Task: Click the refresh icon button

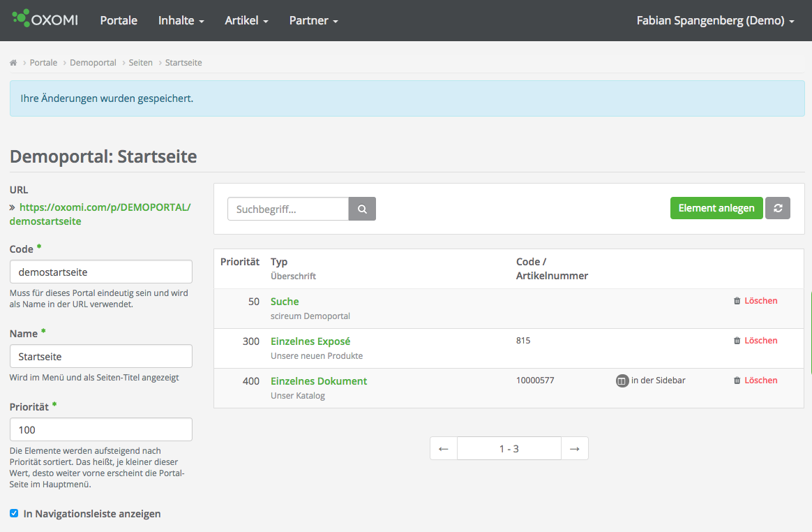Action: pyautogui.click(x=778, y=208)
